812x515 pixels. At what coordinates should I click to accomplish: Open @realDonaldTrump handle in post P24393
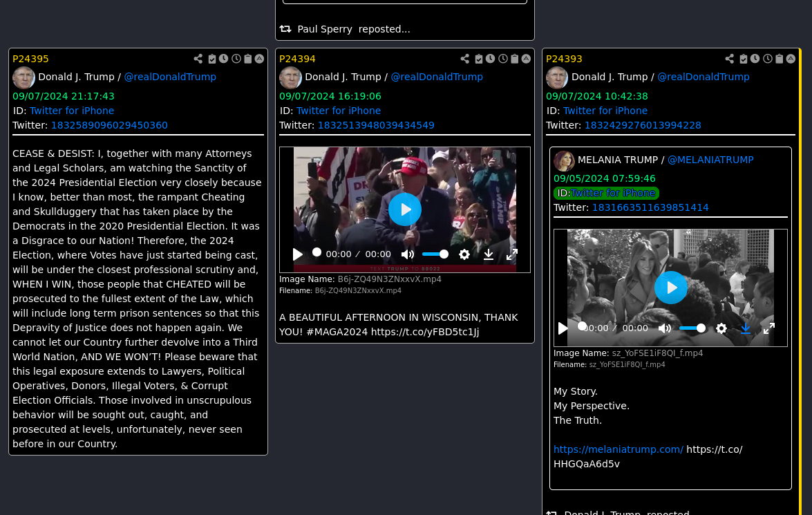(704, 77)
